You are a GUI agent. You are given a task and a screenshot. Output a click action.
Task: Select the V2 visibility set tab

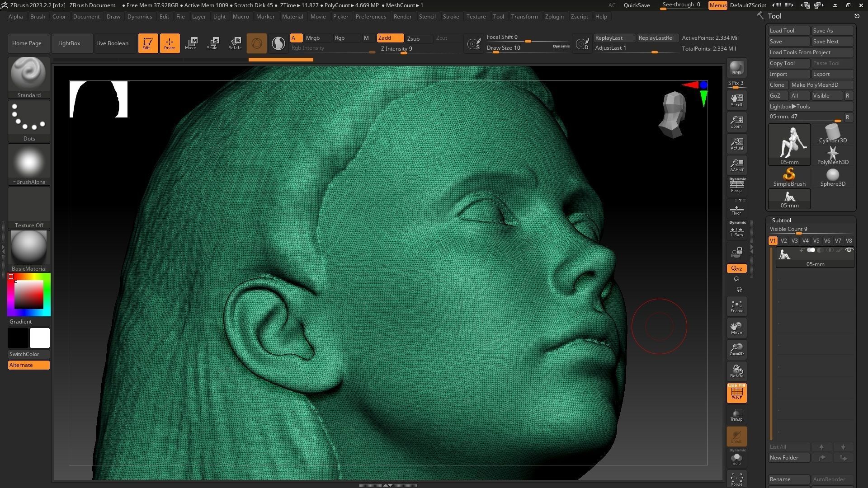(783, 241)
